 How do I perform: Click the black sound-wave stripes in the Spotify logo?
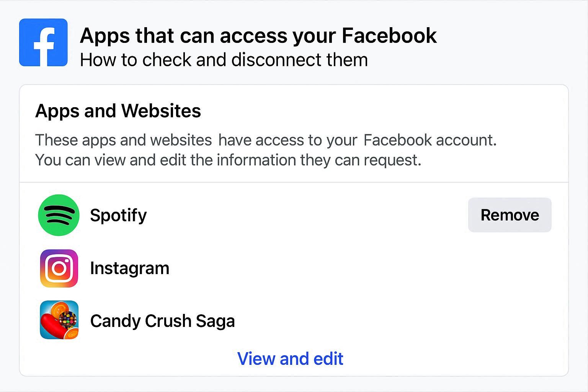[59, 215]
